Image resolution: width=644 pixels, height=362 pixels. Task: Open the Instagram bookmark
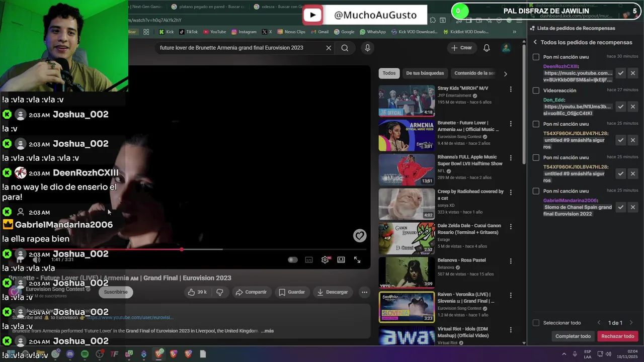[244, 32]
